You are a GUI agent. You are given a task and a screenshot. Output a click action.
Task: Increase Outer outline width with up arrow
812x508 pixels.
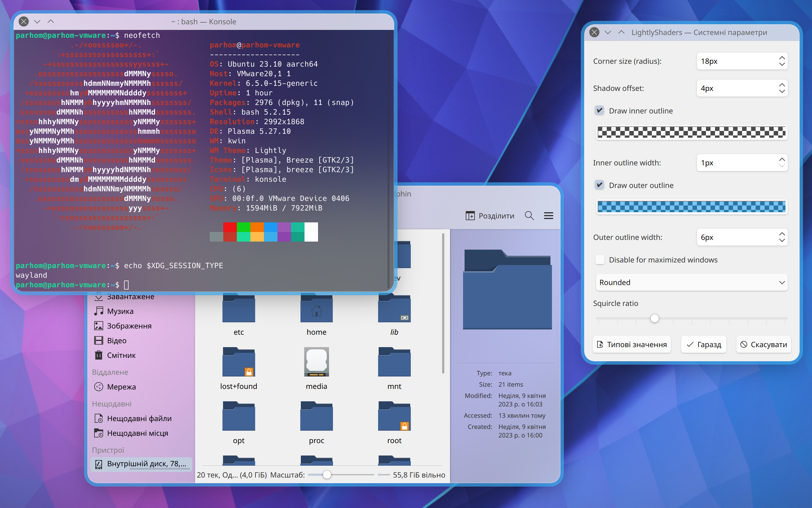click(x=782, y=234)
